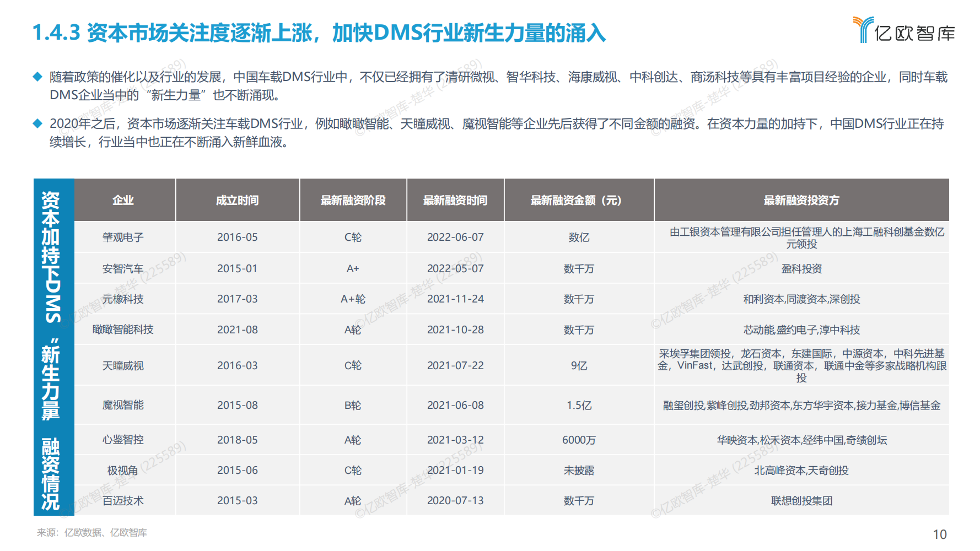Select company cell 极视角
Image resolution: width=980 pixels, height=551 pixels.
123,471
